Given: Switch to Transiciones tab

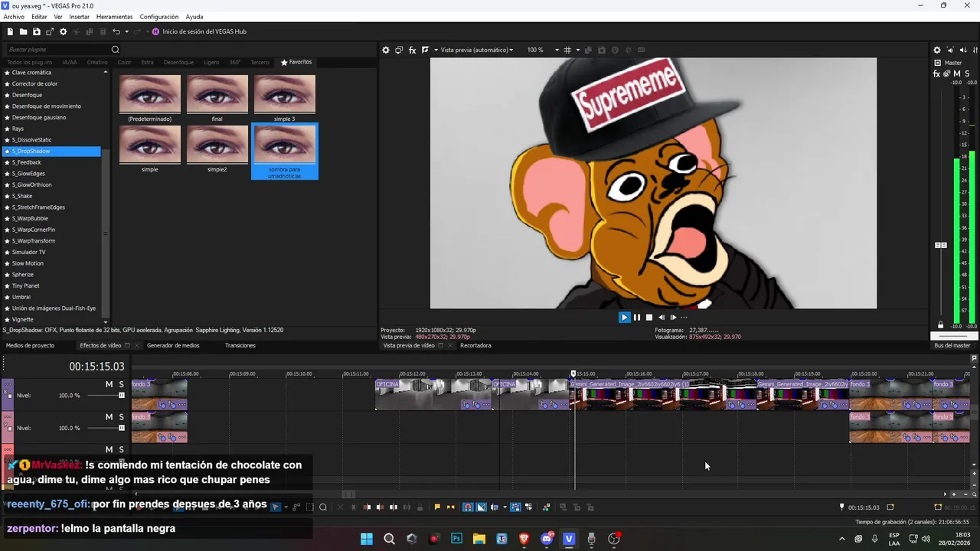Looking at the screenshot, I should click(x=240, y=346).
